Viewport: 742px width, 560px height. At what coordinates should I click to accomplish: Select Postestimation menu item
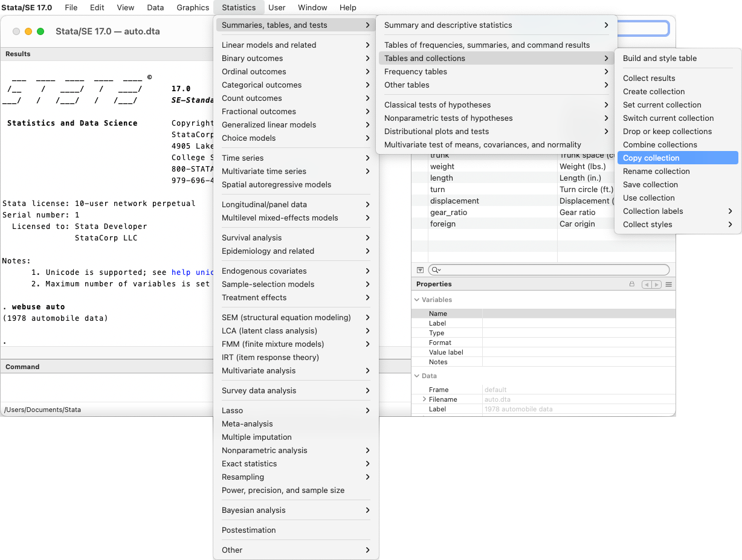296,530
